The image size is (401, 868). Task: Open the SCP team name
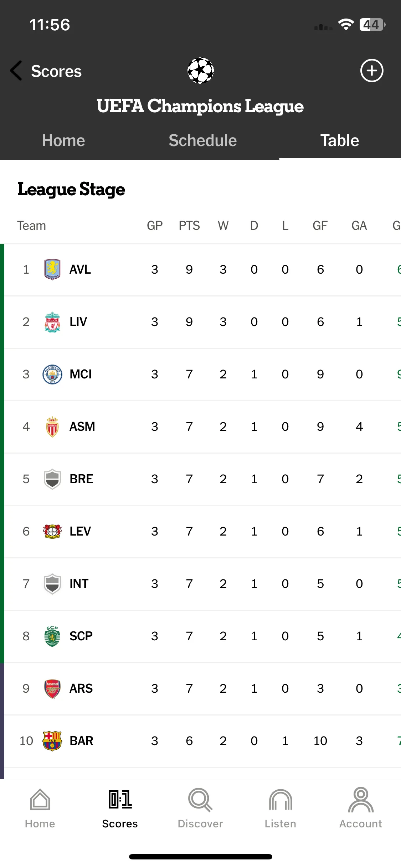81,636
